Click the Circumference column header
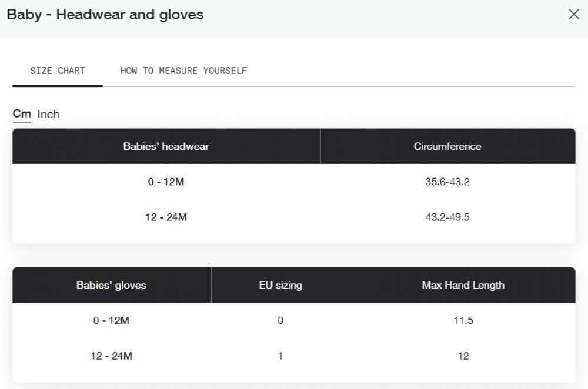The width and height of the screenshot is (588, 389). 447,146
